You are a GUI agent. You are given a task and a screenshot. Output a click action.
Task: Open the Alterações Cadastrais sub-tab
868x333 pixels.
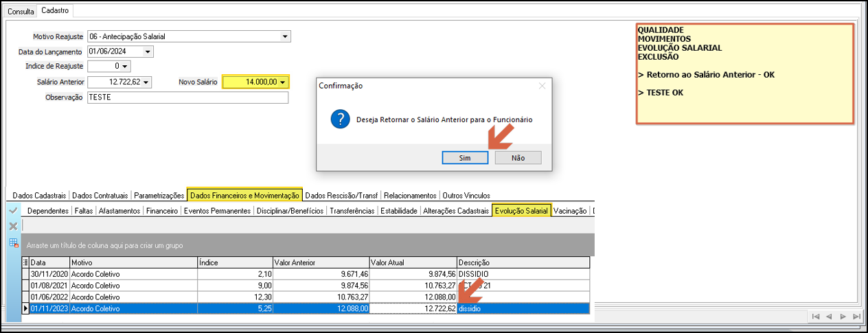pyautogui.click(x=456, y=211)
